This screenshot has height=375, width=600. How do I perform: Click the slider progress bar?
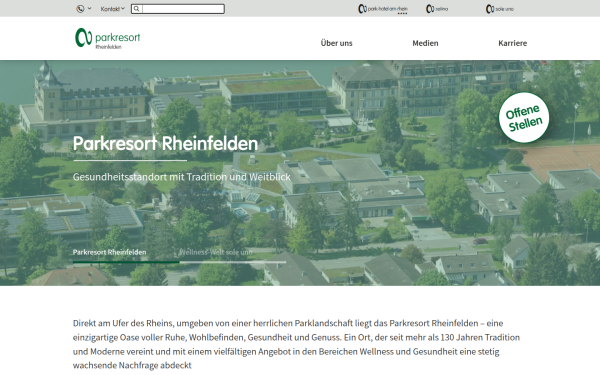coord(179,262)
